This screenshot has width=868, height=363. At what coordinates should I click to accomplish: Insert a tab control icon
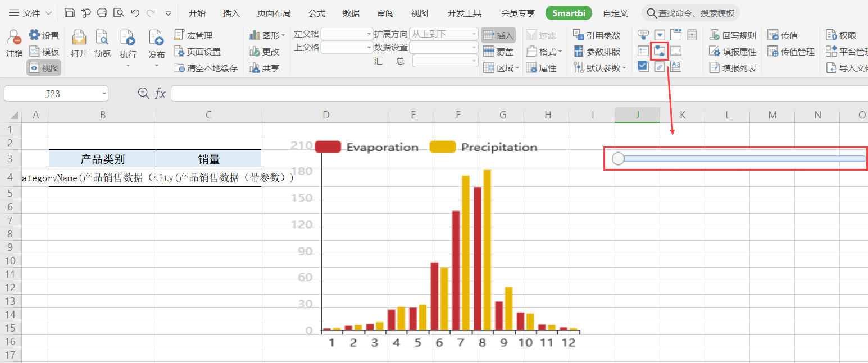tap(676, 35)
